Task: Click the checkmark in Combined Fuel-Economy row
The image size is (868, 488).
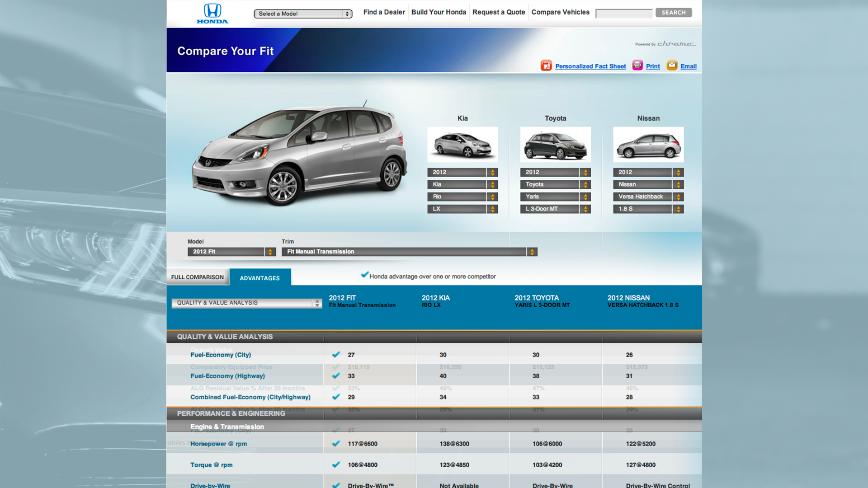Action: pyautogui.click(x=336, y=397)
